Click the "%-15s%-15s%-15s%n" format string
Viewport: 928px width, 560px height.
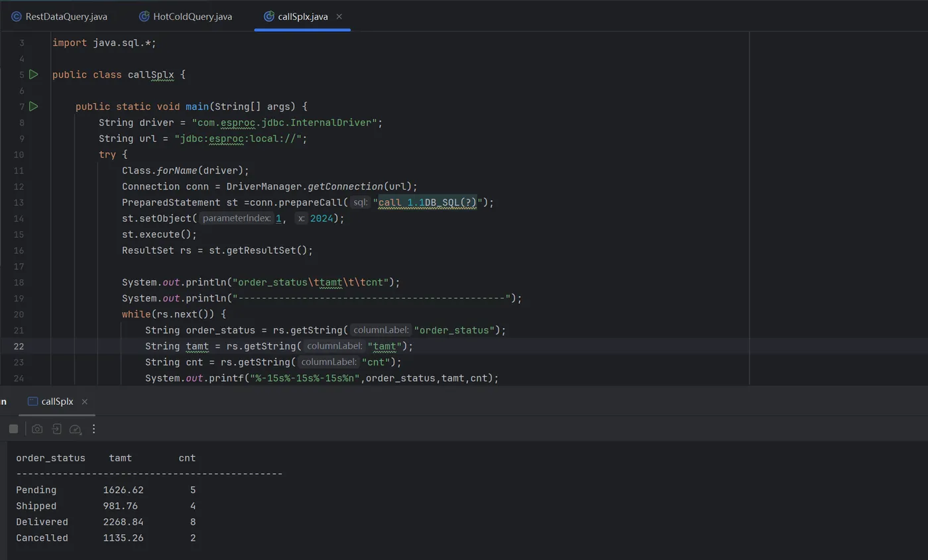pyautogui.click(x=304, y=378)
